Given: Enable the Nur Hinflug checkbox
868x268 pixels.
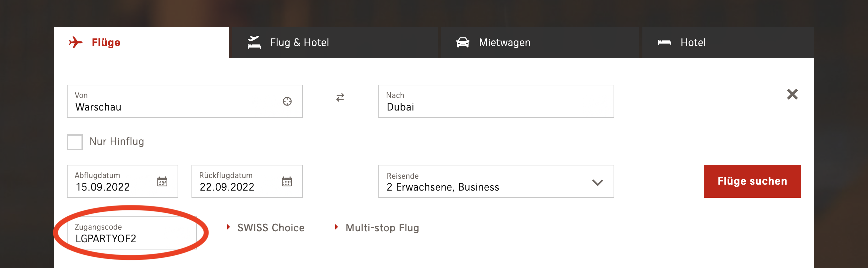Looking at the screenshot, I should [x=75, y=142].
